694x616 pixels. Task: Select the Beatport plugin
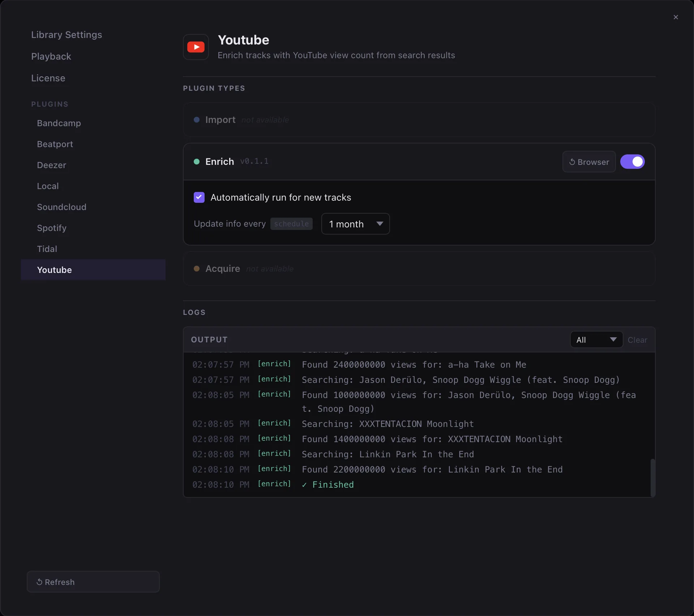(x=93, y=144)
